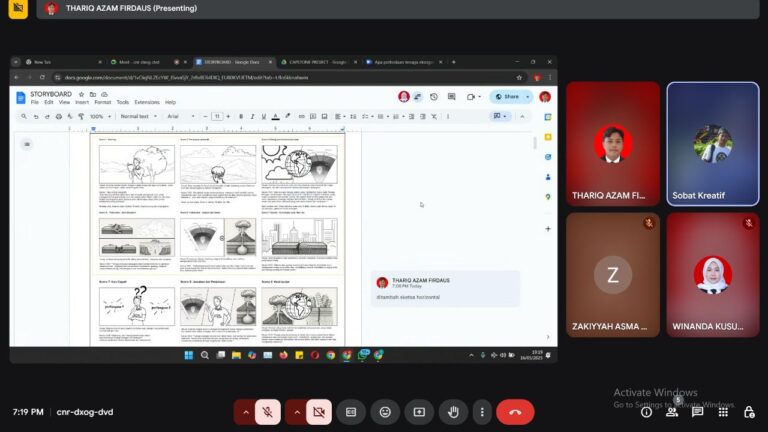Click the print icon in Docs toolbar

[x=59, y=117]
